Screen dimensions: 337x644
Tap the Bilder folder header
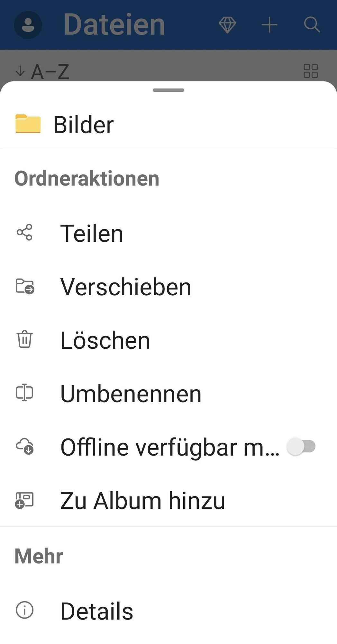pos(83,125)
